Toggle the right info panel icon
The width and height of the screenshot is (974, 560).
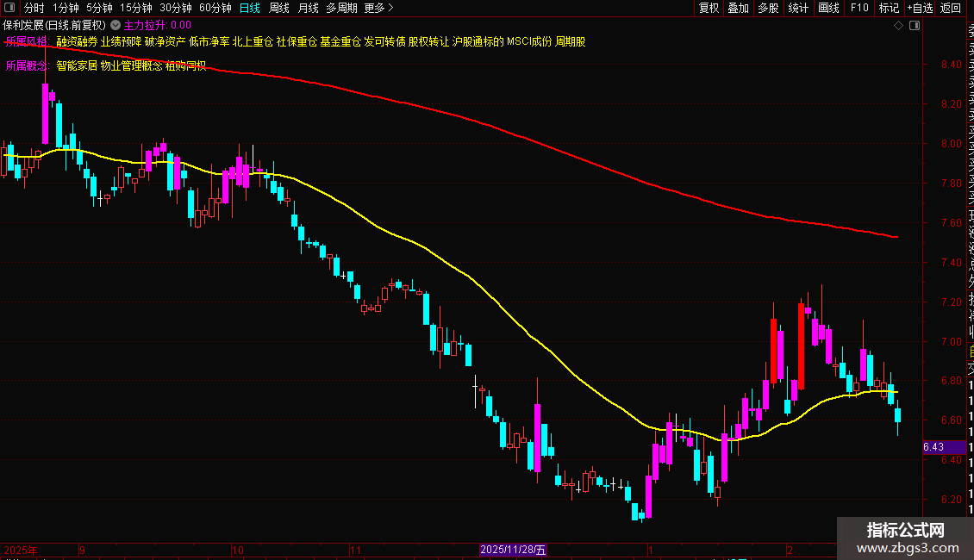(x=915, y=26)
